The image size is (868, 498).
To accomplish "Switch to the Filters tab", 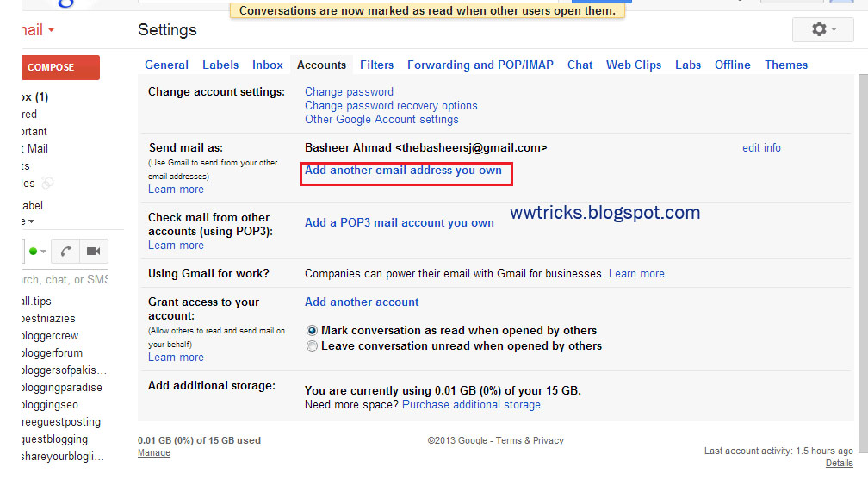I will point(377,65).
